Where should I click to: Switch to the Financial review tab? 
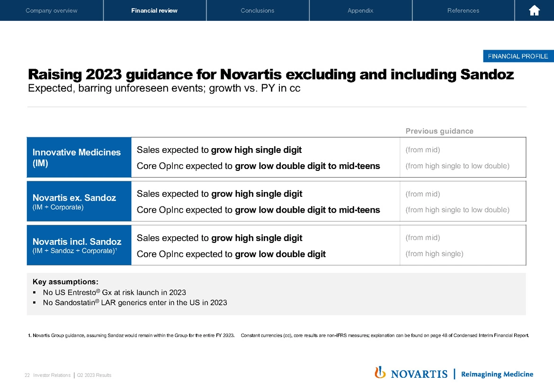pos(154,10)
